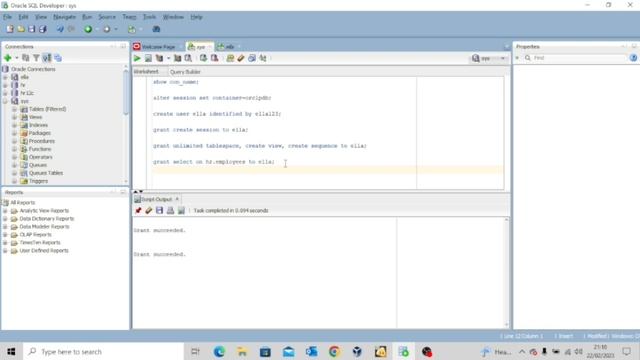This screenshot has height=360, width=640.
Task: Click the Run Script icon in worksheet
Action: pos(148,58)
